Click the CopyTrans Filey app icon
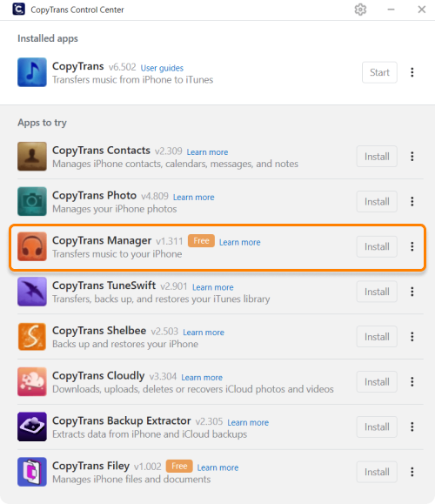Screen dimensions: 435x504 point(32,472)
